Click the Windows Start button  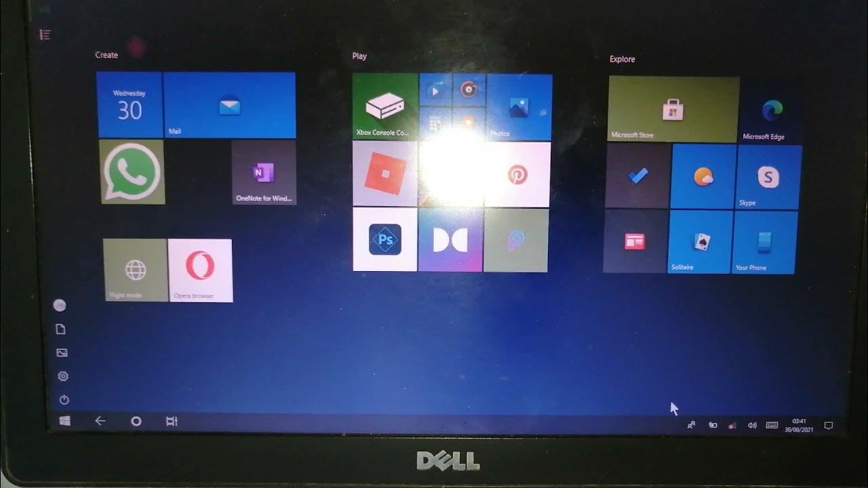tap(65, 421)
